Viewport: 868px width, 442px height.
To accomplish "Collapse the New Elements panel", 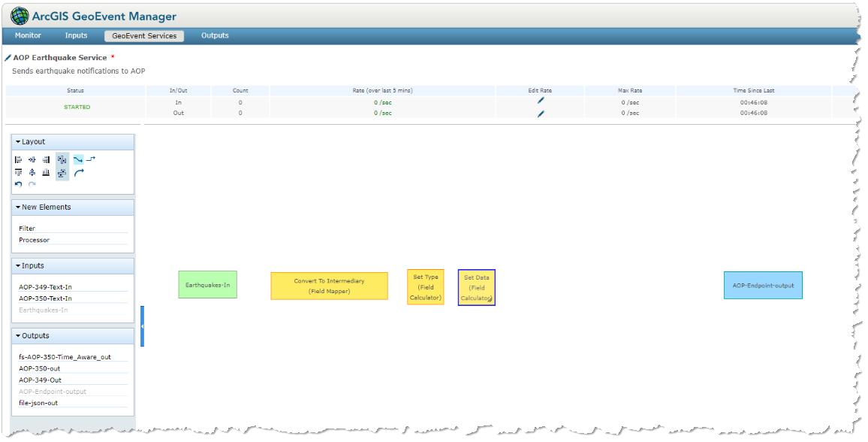I will tap(18, 207).
